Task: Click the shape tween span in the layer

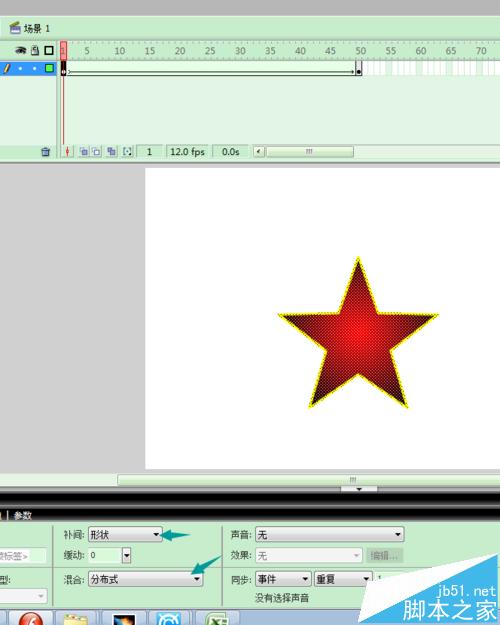Action: click(x=211, y=69)
